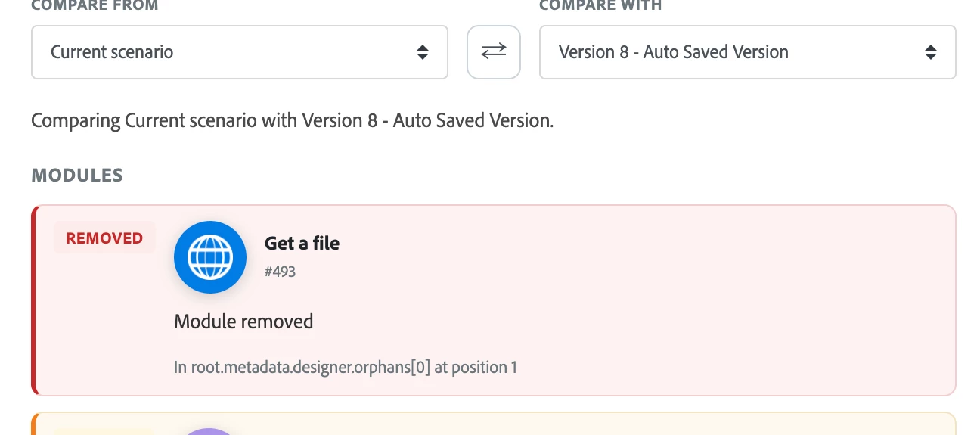980x435 pixels.
Task: Click the orange badge on the lower card
Action: click(x=104, y=432)
